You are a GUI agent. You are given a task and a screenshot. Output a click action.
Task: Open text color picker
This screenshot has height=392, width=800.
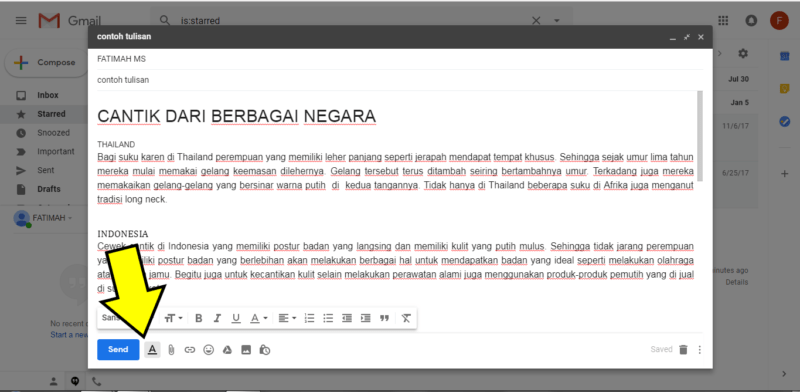(x=259, y=318)
